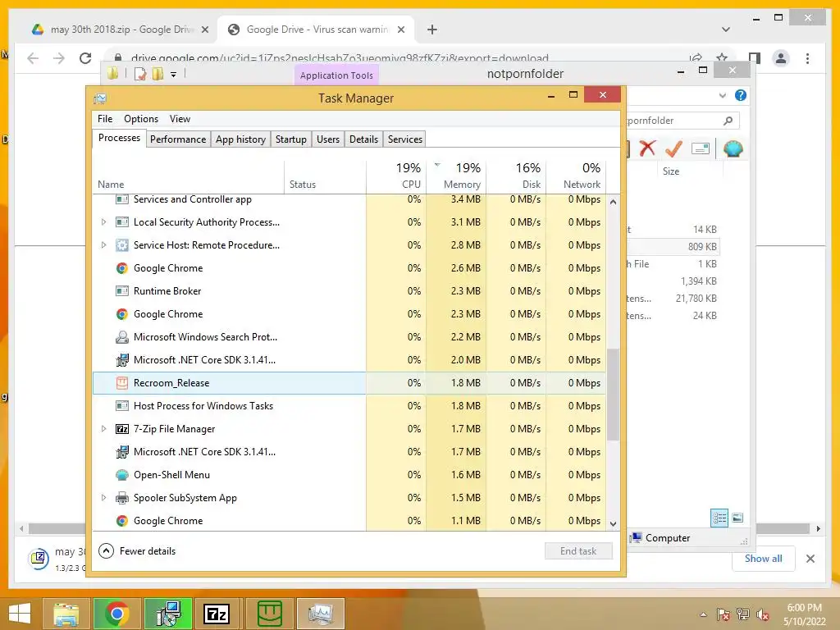This screenshot has width=840, height=630.
Task: Select Runtime Broker process icon
Action: click(122, 291)
